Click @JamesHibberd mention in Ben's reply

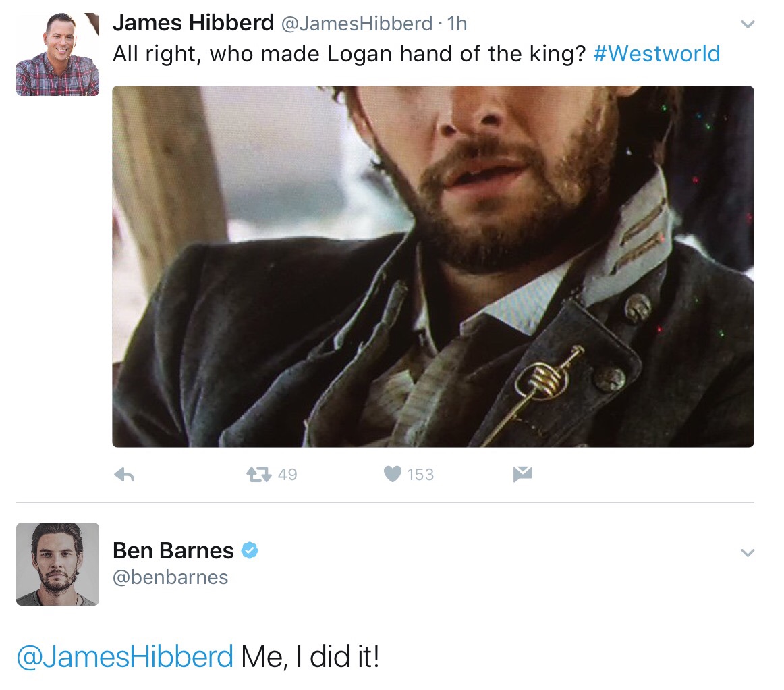124,656
